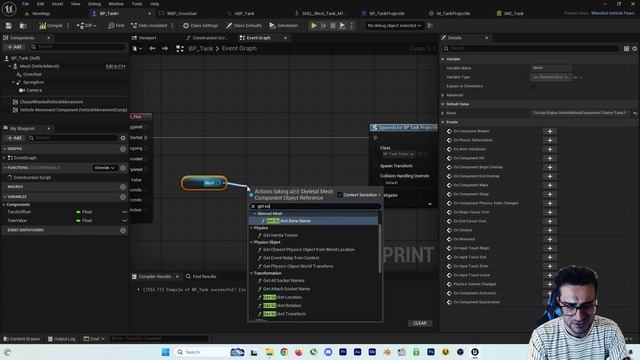Image resolution: width=640 pixels, height=360 pixels.
Task: Open the functions Override dropdown
Action: click(x=104, y=168)
